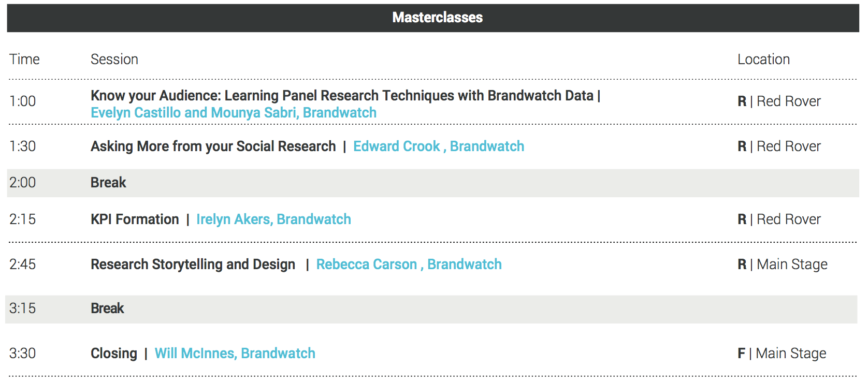
Task: Click the 1:30 time entry
Action: (x=23, y=146)
